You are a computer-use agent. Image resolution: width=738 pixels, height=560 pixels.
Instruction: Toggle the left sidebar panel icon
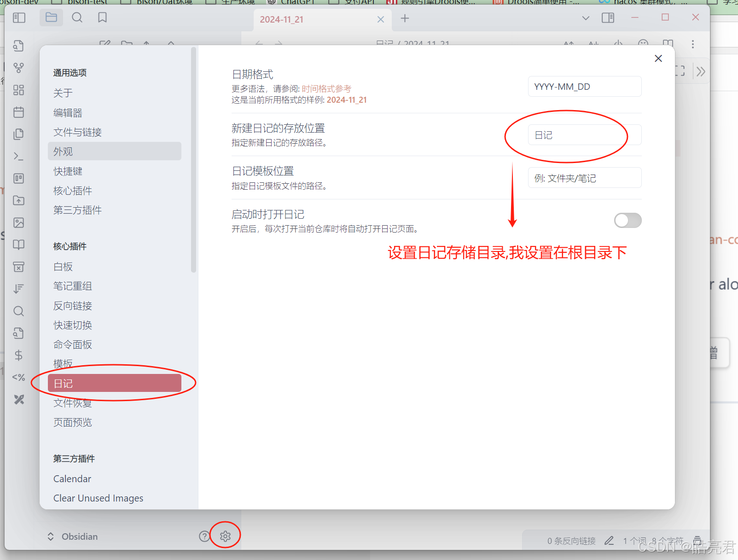click(x=19, y=18)
